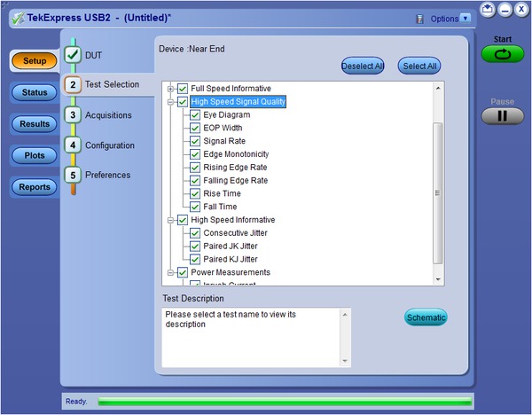This screenshot has height=415, width=532.
Task: Select step 5 Preferences number icon
Action: [x=73, y=176]
